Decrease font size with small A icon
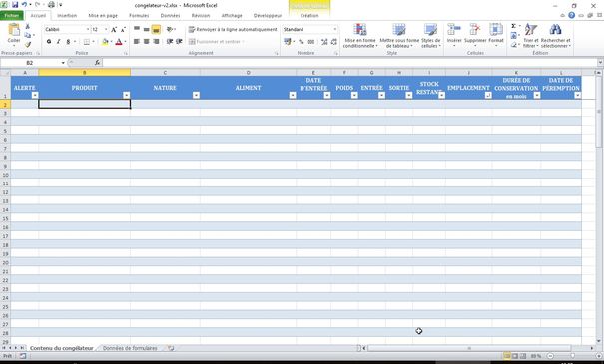 [x=123, y=29]
